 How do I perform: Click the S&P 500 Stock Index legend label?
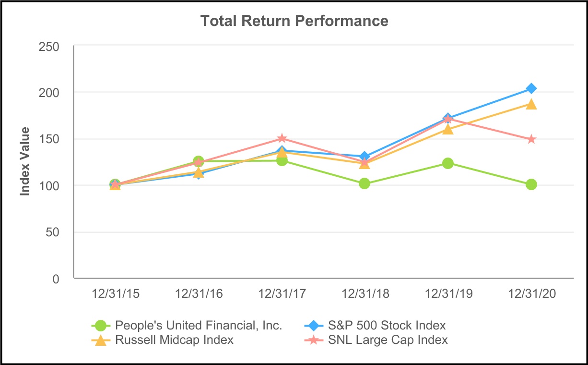coord(387,326)
